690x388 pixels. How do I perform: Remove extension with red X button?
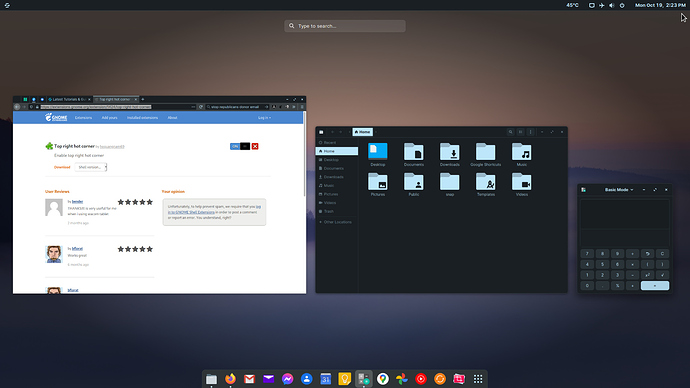[255, 146]
